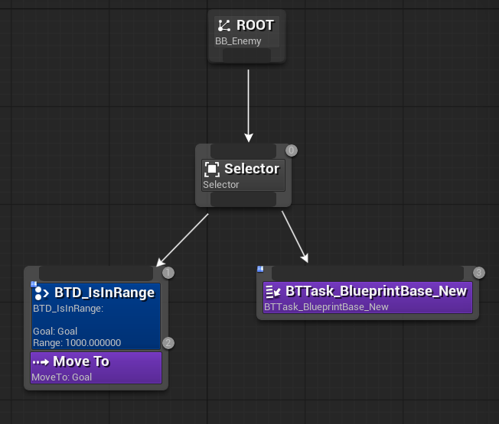Select the BTD_IsInRange decorator title
Screen dimensions: 499x424
[x=104, y=293]
